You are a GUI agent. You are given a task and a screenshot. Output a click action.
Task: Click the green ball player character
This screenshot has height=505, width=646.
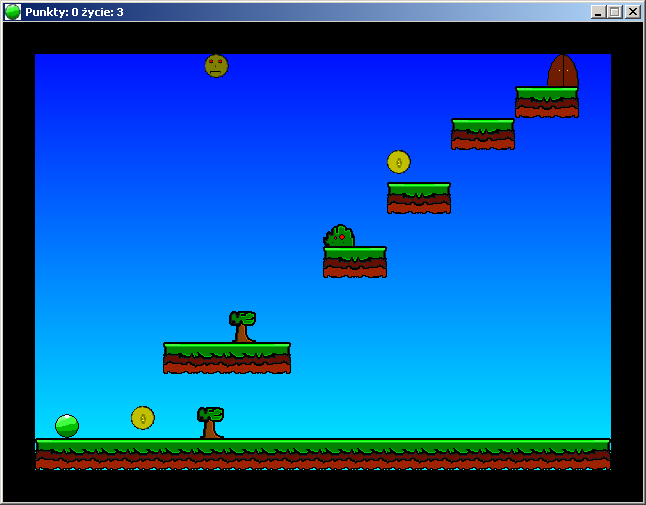pyautogui.click(x=67, y=426)
